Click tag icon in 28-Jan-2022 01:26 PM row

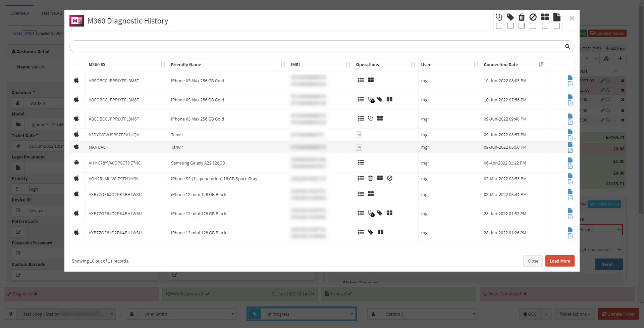click(x=371, y=232)
